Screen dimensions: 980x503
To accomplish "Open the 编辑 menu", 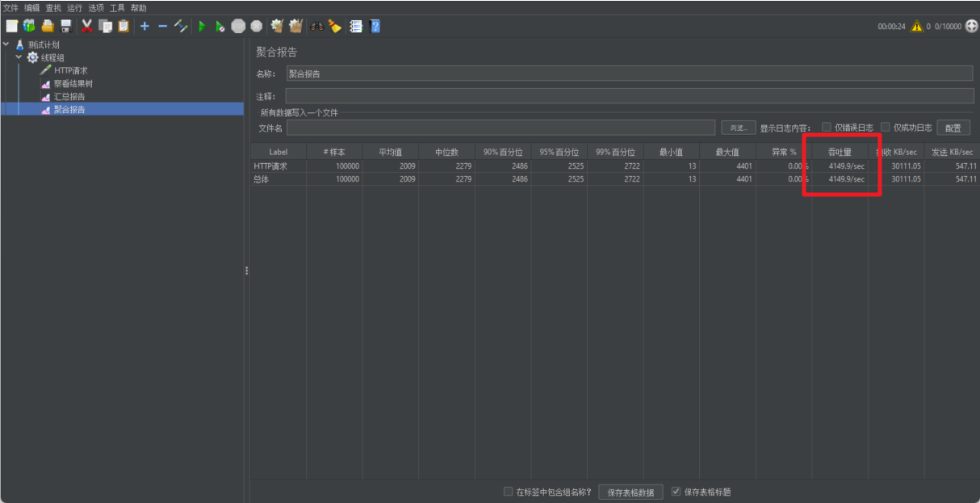I will click(x=31, y=7).
